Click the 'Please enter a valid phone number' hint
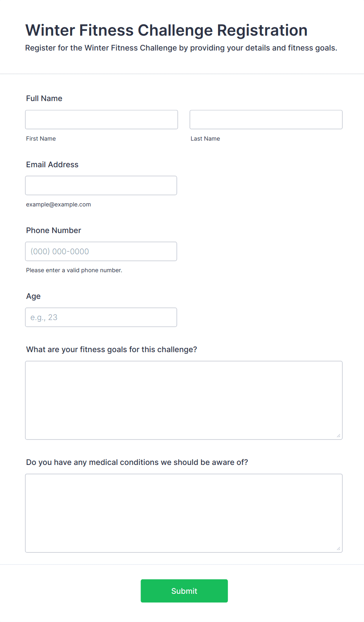Viewport: 364px width, 622px height. click(74, 270)
